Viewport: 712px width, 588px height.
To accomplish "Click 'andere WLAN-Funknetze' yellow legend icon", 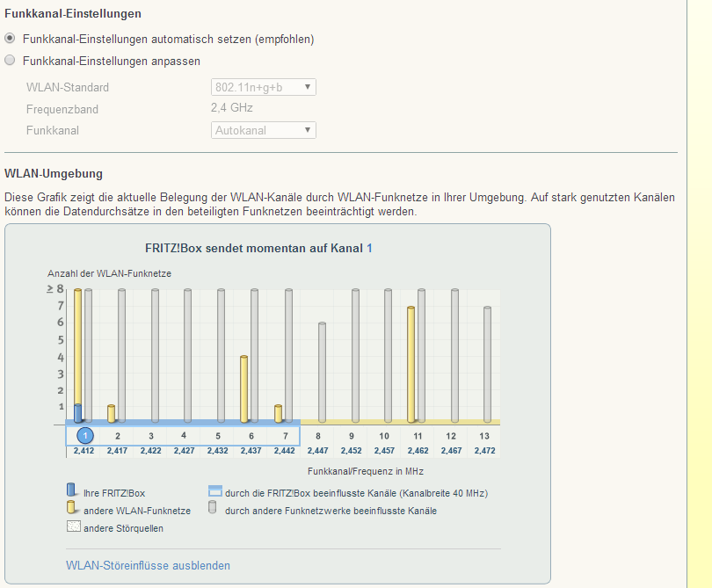I will pos(71,507).
